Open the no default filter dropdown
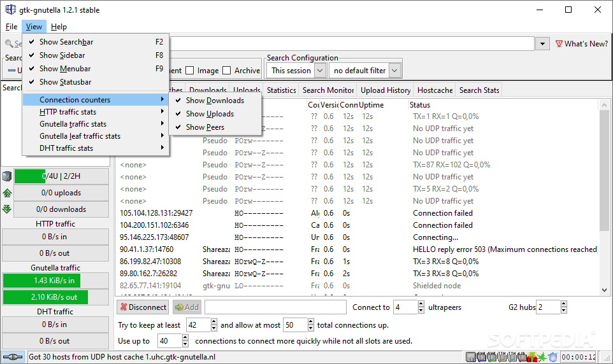 click(x=365, y=71)
